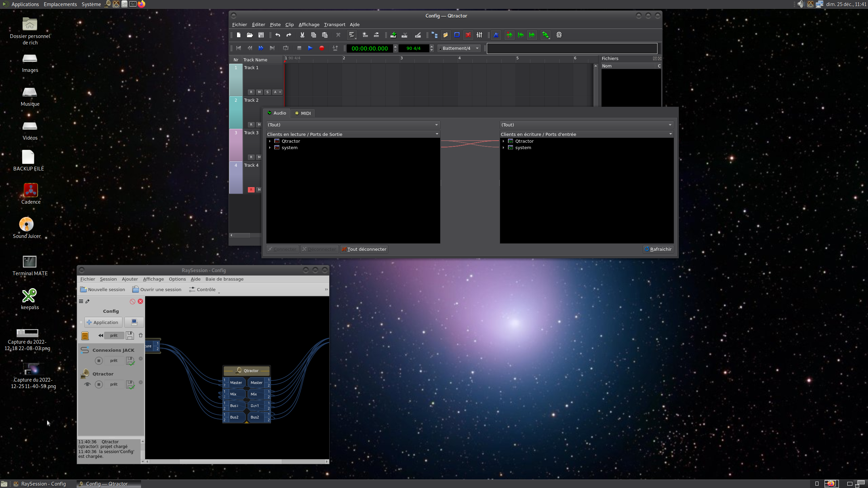Click the rewind arrows icon in RaySession
This screenshot has height=488, width=868.
(100, 335)
